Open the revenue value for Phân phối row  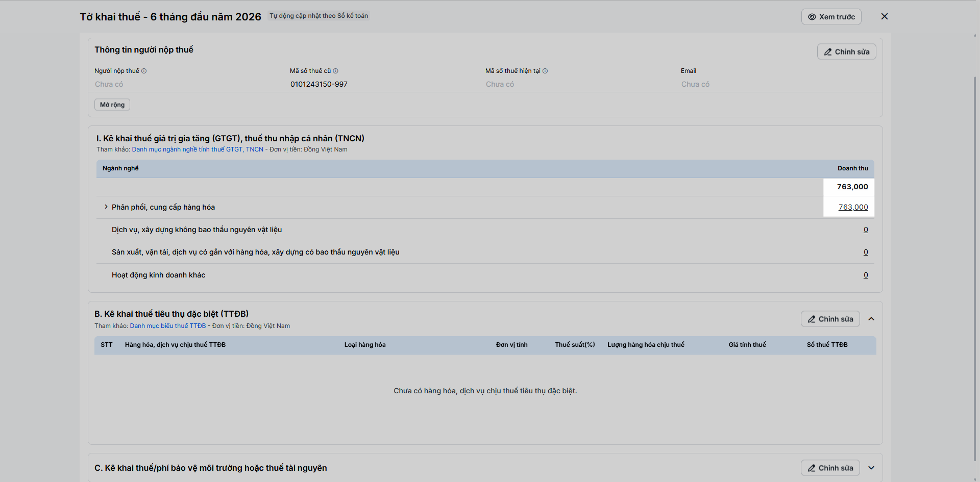(853, 207)
